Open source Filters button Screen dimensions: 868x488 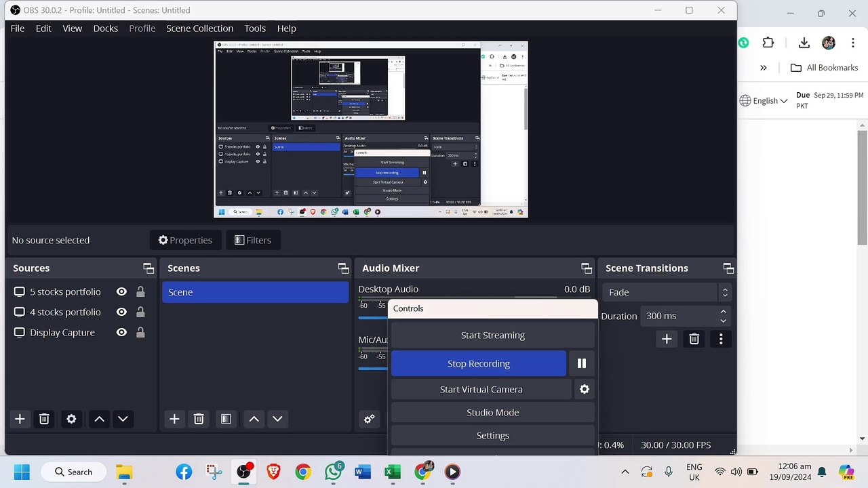point(253,240)
